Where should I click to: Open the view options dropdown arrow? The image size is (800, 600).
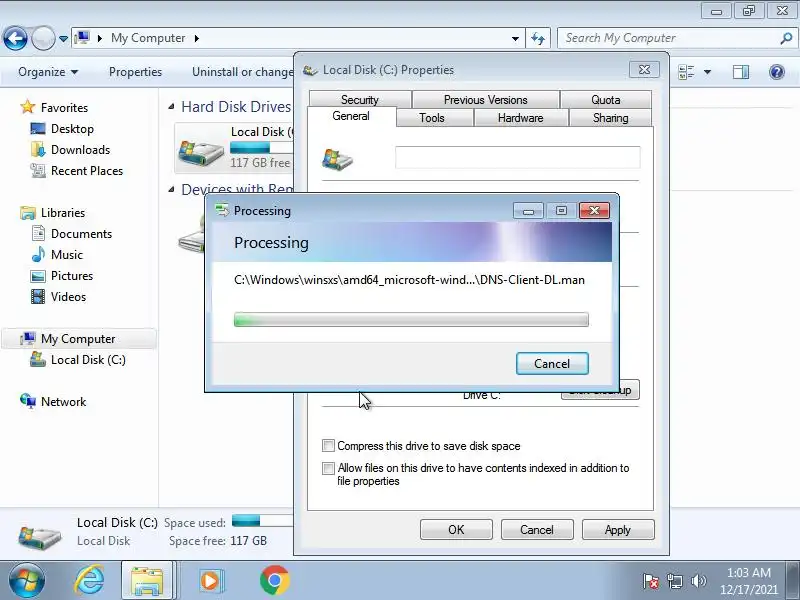tap(708, 72)
